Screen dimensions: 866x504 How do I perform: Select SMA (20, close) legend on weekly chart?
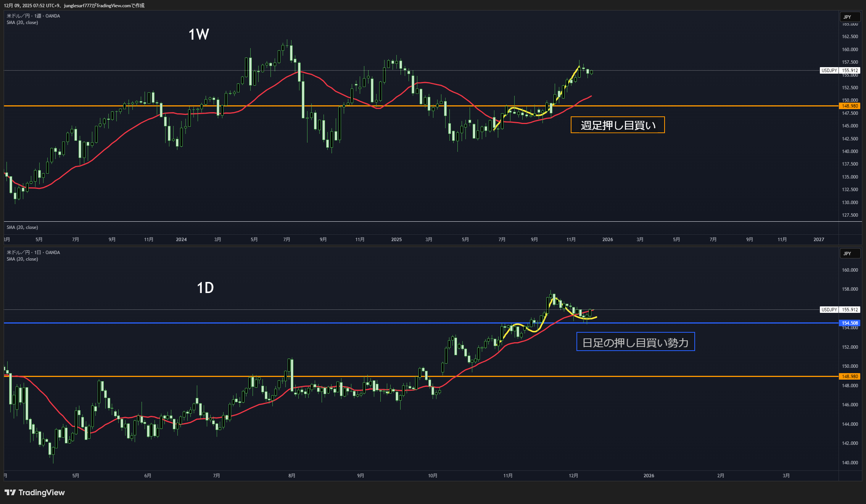pos(22,23)
